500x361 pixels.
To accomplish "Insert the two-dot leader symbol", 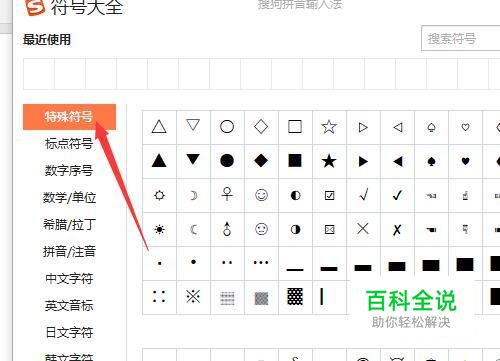I will [227, 263].
